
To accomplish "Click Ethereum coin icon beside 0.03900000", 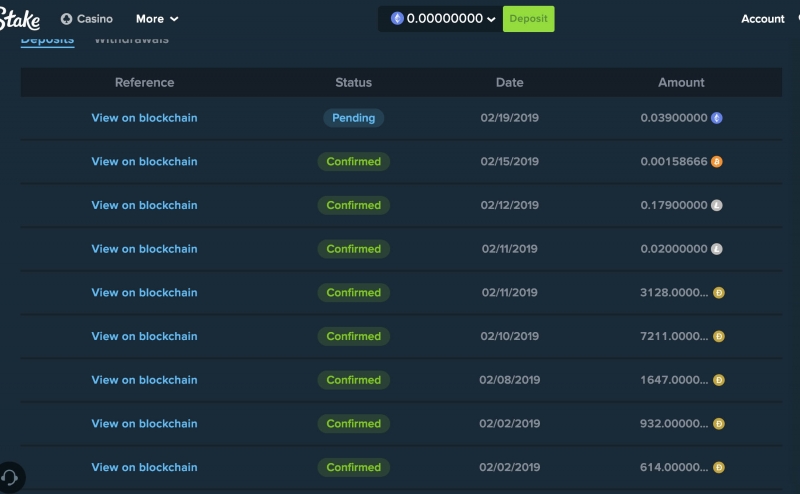I will click(717, 118).
